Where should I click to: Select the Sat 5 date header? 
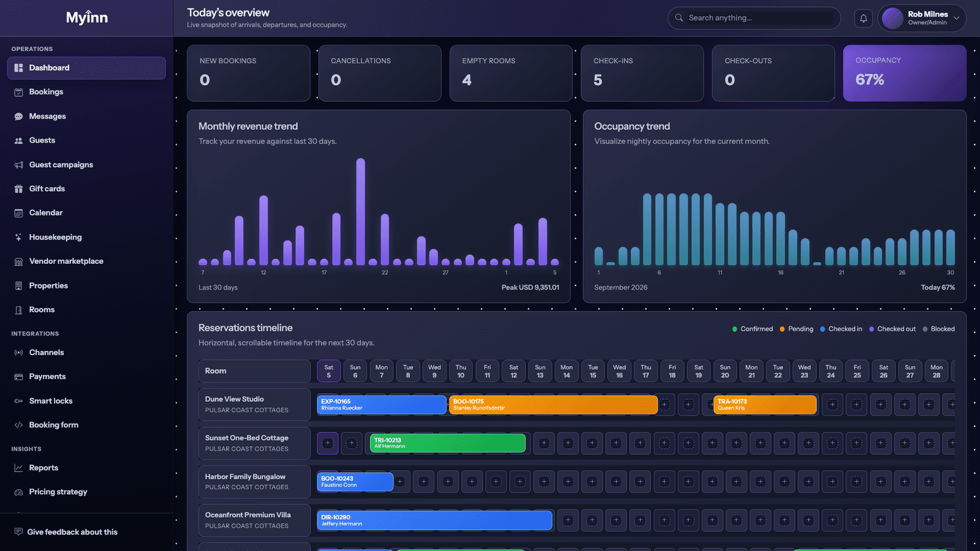pyautogui.click(x=329, y=371)
